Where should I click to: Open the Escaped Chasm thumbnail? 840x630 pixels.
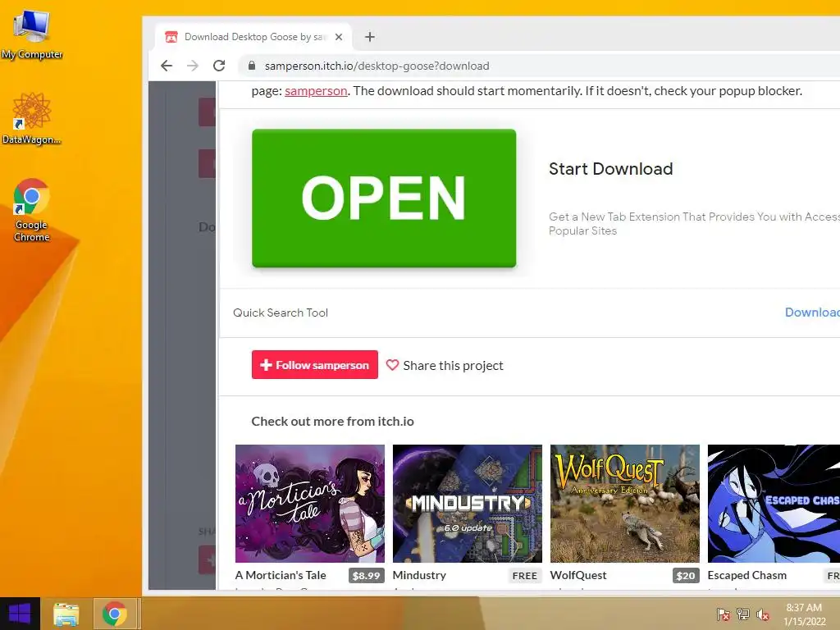774,504
